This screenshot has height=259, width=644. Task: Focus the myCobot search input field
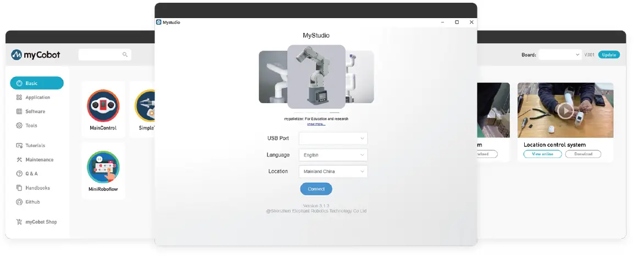point(105,54)
